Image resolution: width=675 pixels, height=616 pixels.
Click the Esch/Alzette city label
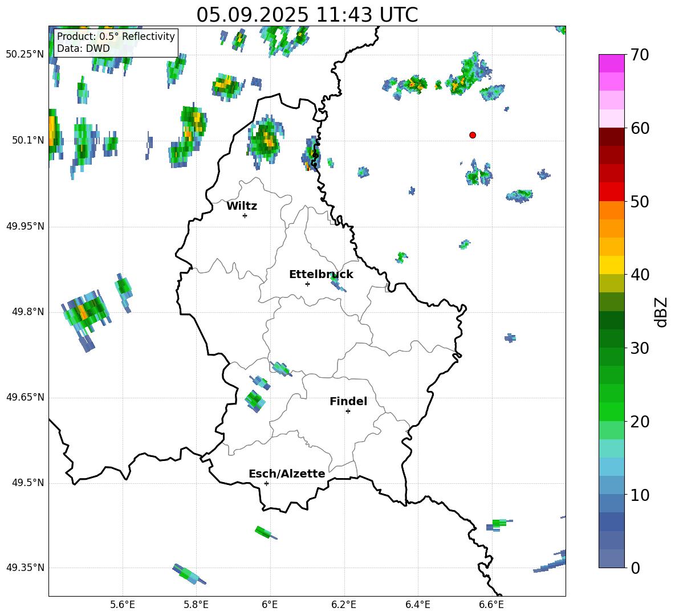pos(287,474)
